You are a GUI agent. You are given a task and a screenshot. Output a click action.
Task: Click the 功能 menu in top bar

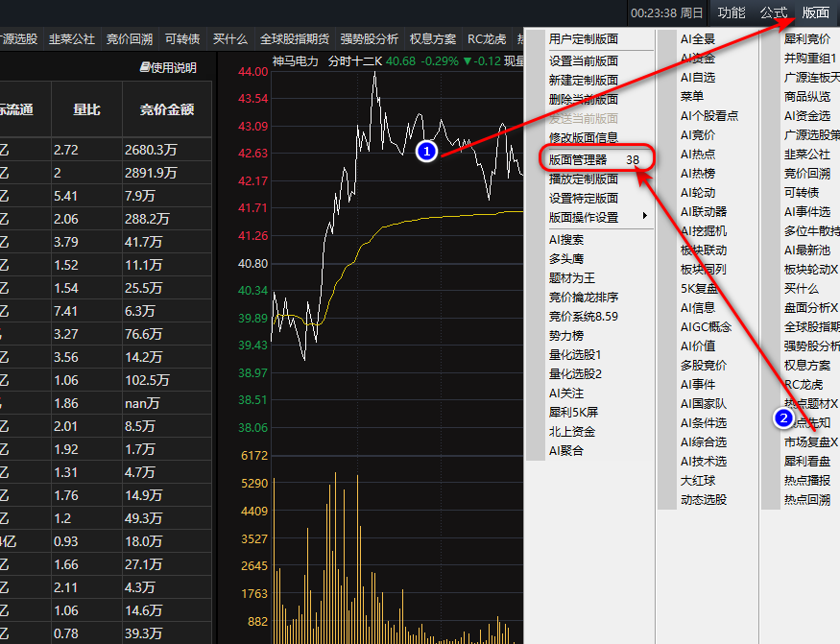tap(732, 12)
